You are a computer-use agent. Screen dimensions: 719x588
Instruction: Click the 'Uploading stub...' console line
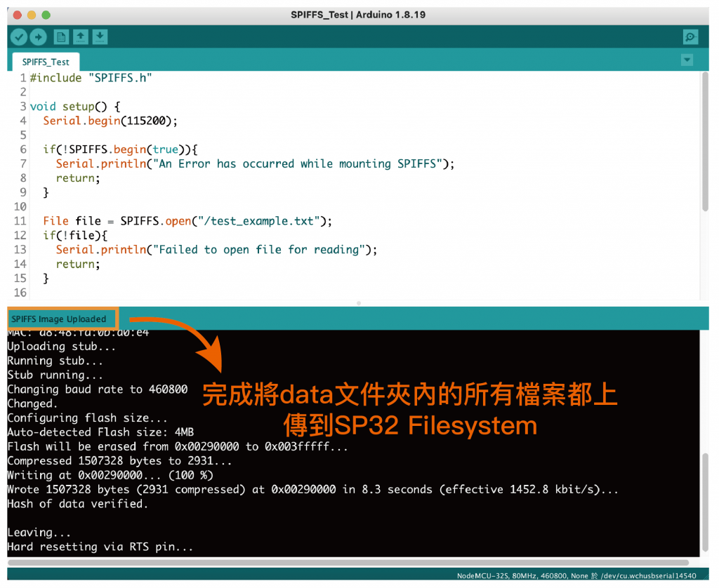62,347
